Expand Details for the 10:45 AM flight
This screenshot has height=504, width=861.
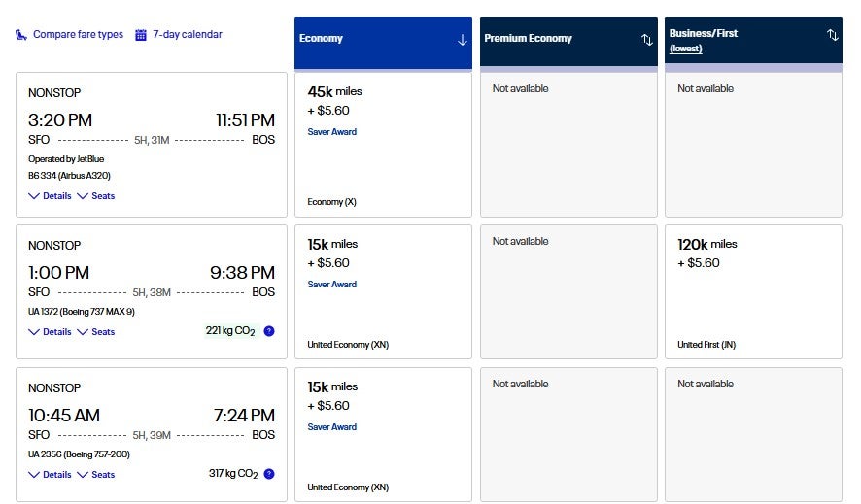click(50, 475)
